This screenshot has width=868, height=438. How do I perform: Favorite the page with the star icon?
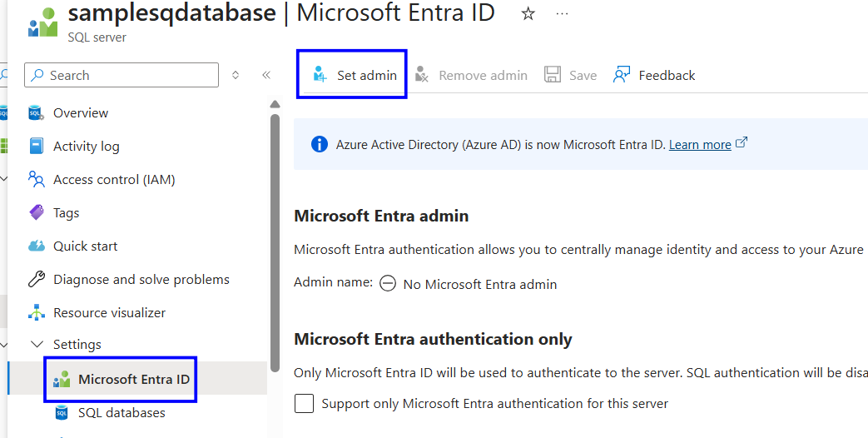click(528, 14)
